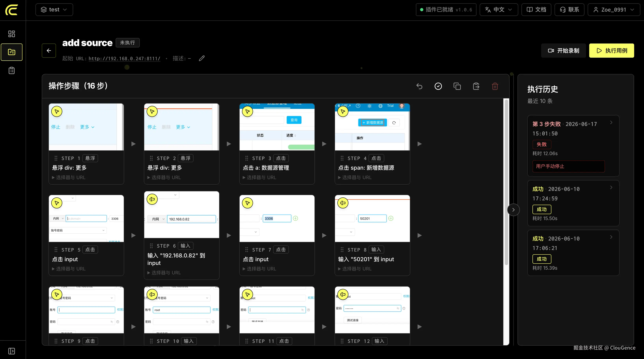Click 输入 tag on STEP 10
The image size is (644, 359).
point(189,341)
